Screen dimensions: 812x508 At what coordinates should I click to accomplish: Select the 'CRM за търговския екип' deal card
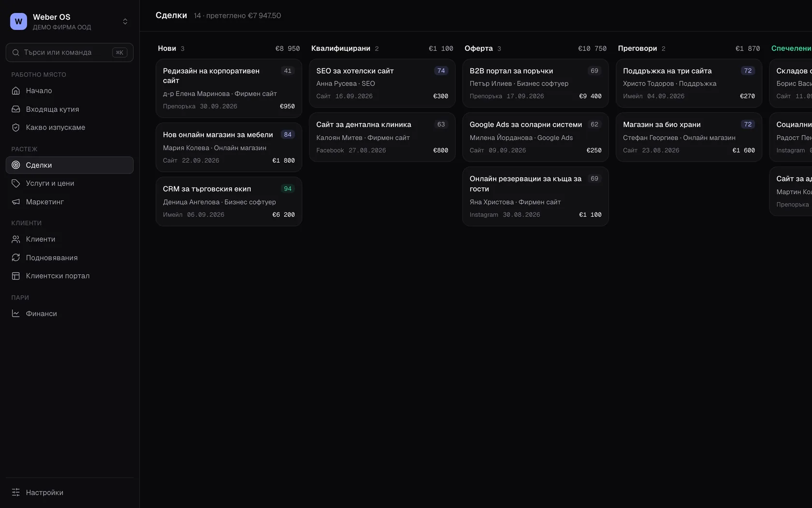(229, 202)
